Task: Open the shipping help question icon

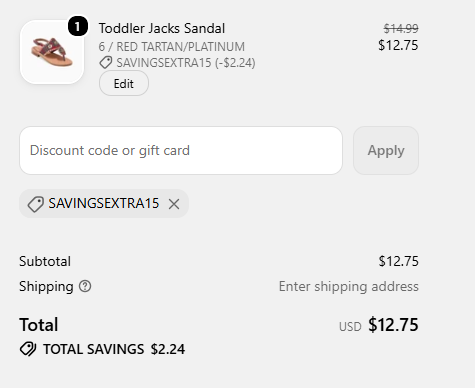Action: pyautogui.click(x=85, y=286)
